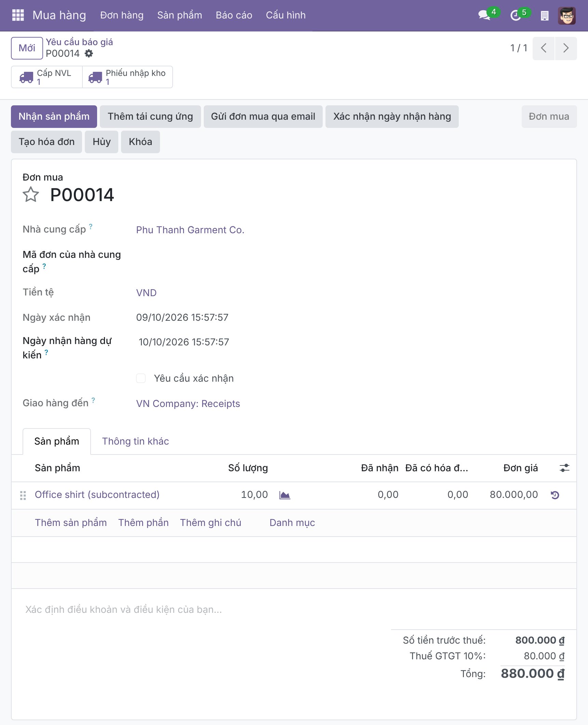Open the Cấu hình menu
588x725 pixels.
(x=286, y=15)
